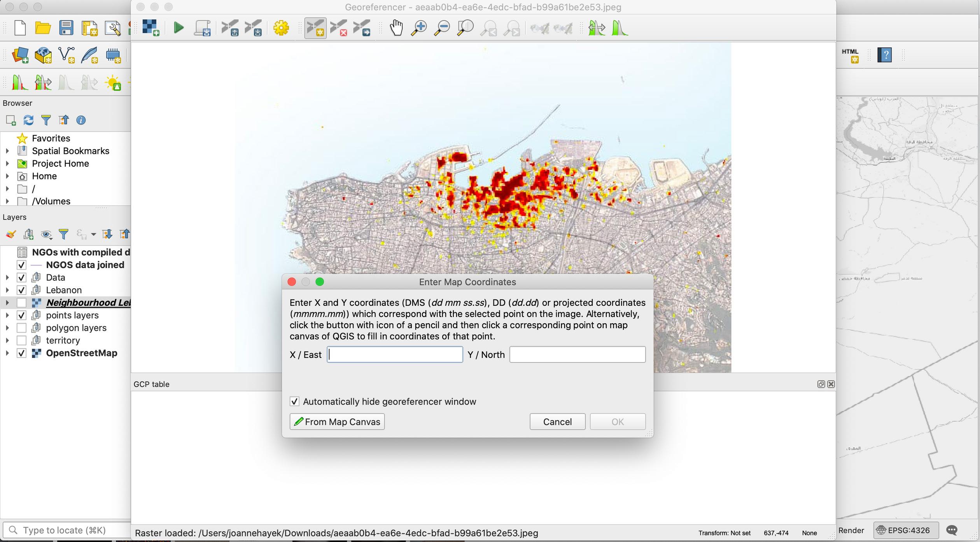Click the Zoom In magnifier icon

419,28
